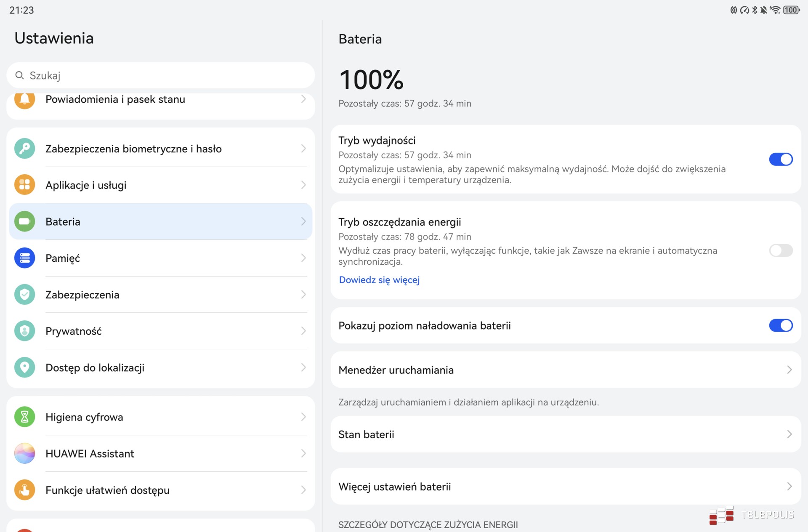Expand Więcej ustawień baterii chevron
The width and height of the screenshot is (808, 532).
pyautogui.click(x=789, y=487)
